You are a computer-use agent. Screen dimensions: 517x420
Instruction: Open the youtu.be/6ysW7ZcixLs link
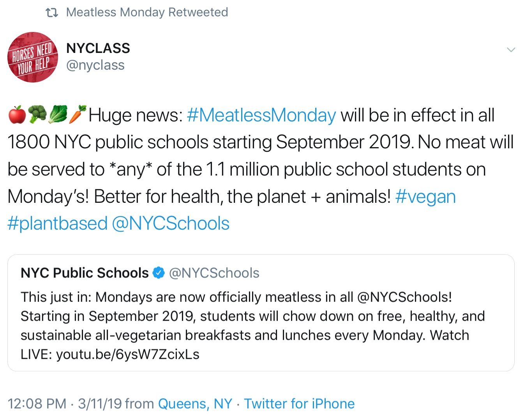tap(128, 355)
